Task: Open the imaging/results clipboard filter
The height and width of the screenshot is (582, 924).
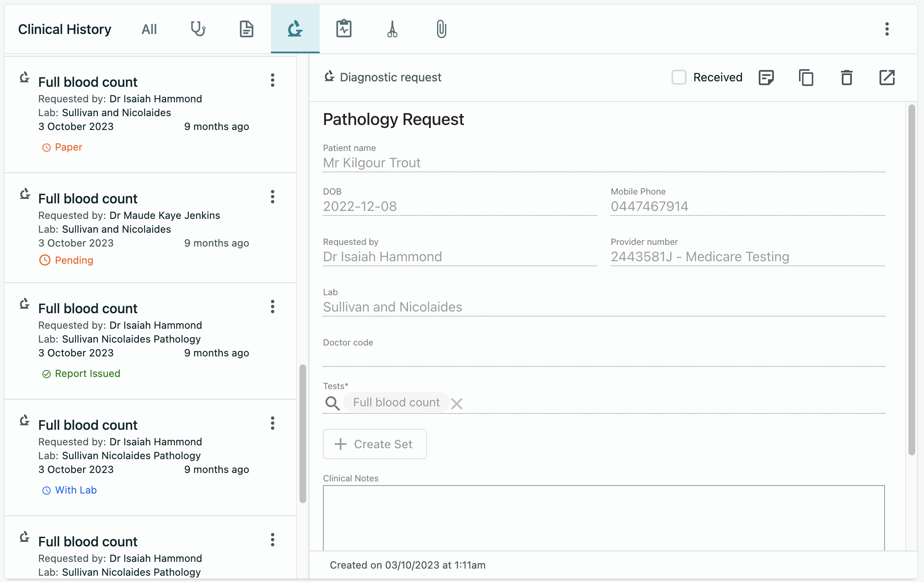Action: tap(344, 29)
